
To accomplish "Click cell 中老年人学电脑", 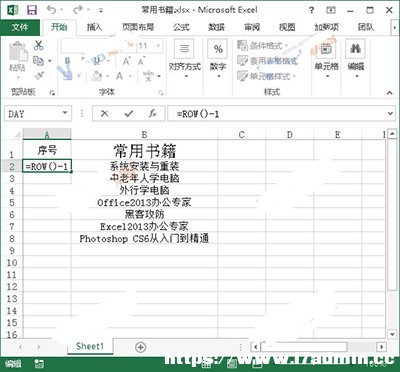I will click(144, 178).
